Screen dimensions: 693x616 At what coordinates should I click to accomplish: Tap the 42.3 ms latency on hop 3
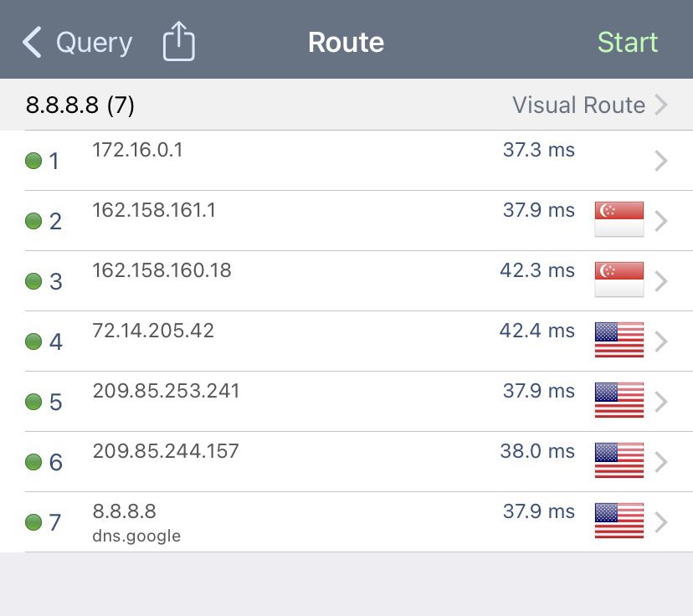click(537, 270)
